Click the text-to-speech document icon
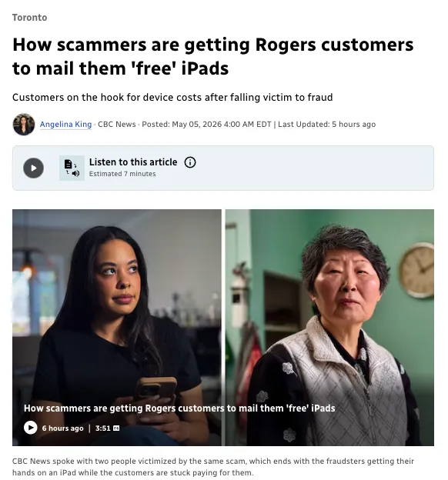Image resolution: width=448 pixels, height=480 pixels. click(x=72, y=168)
